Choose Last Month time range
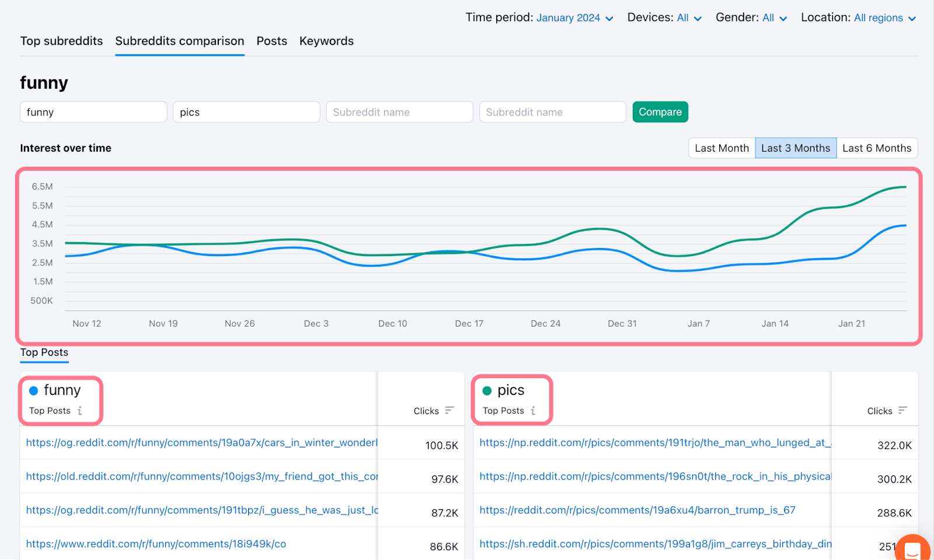Screen dimensions: 934x560 pos(722,148)
